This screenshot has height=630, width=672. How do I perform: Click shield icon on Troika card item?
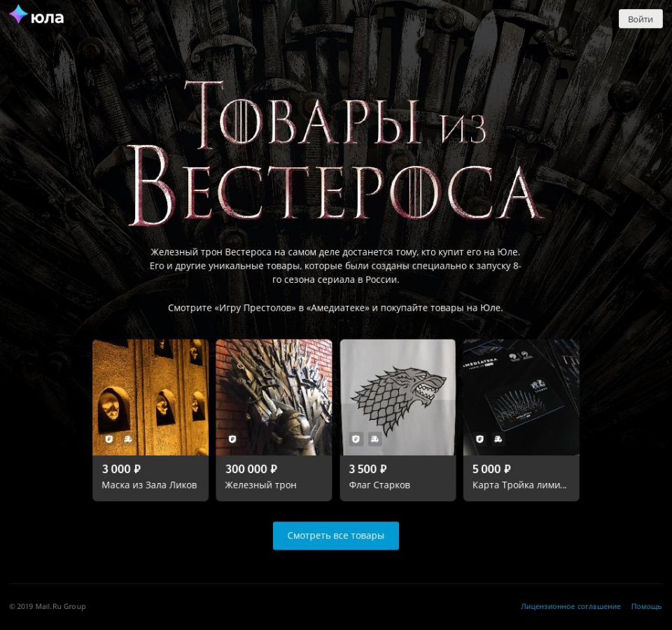[x=479, y=440]
